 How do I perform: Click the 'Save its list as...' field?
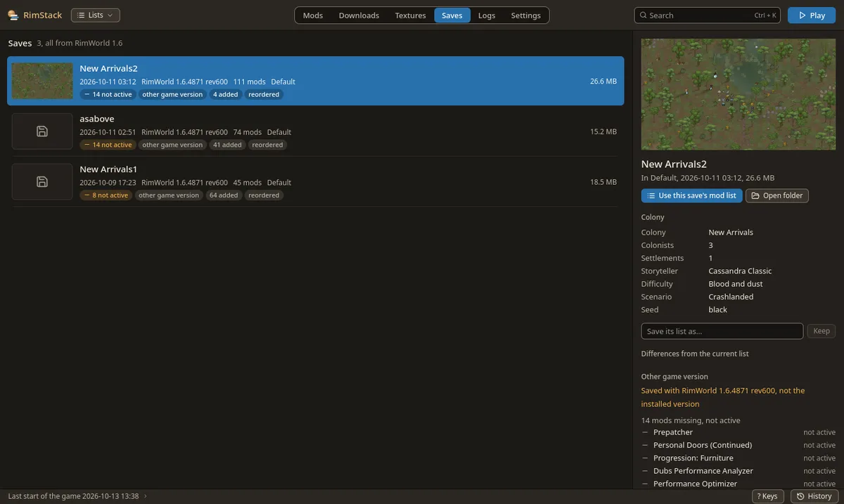(722, 331)
